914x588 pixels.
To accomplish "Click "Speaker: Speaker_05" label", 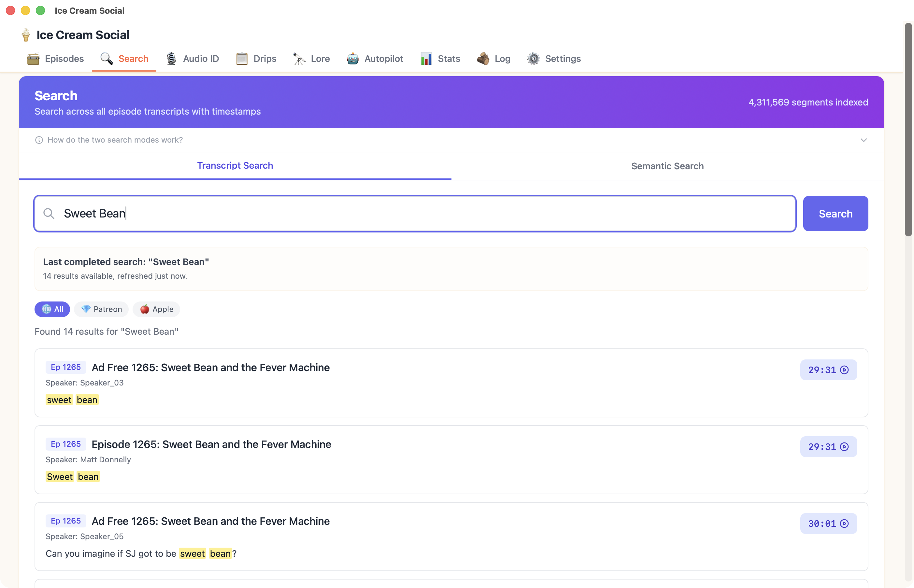I will coord(85,537).
